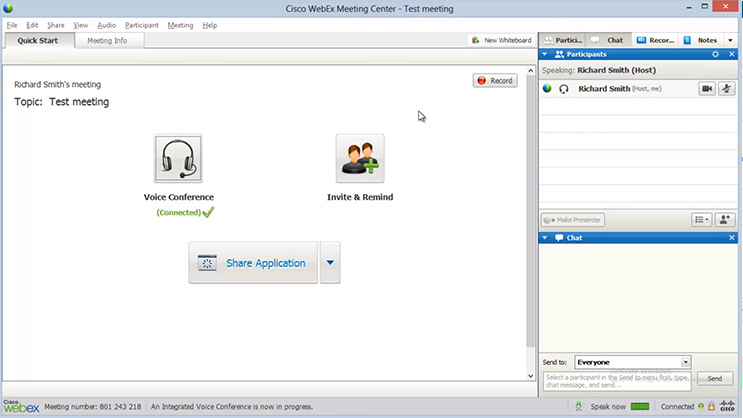
Task: Select Richard Smith in participants list
Action: point(638,89)
